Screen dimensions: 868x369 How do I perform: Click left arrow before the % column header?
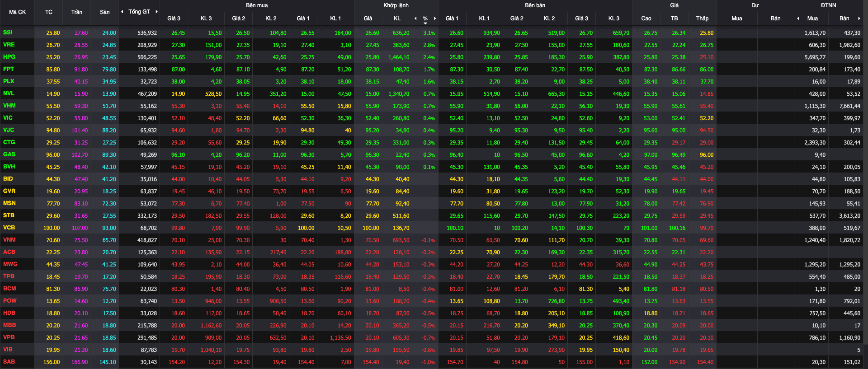point(415,19)
